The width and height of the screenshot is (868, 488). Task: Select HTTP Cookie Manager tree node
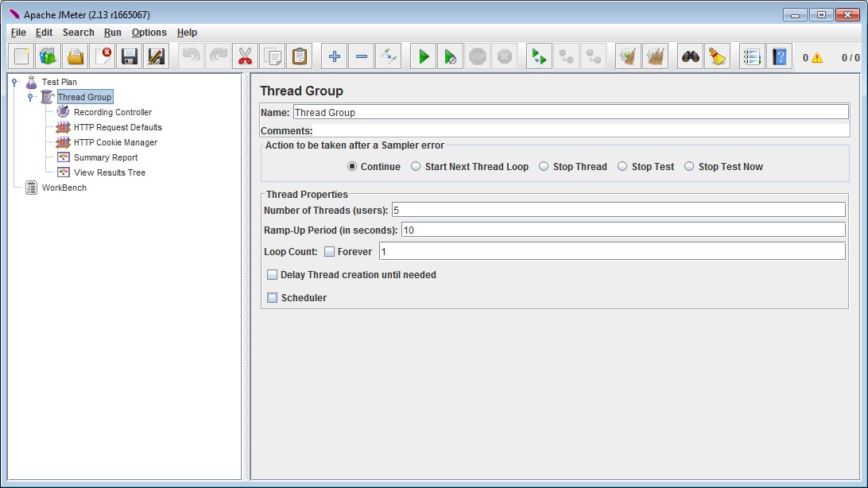click(x=116, y=142)
